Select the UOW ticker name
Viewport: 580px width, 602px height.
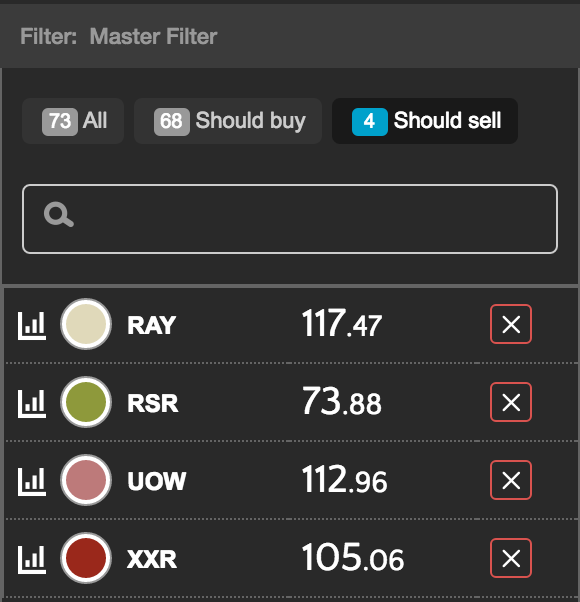157,481
